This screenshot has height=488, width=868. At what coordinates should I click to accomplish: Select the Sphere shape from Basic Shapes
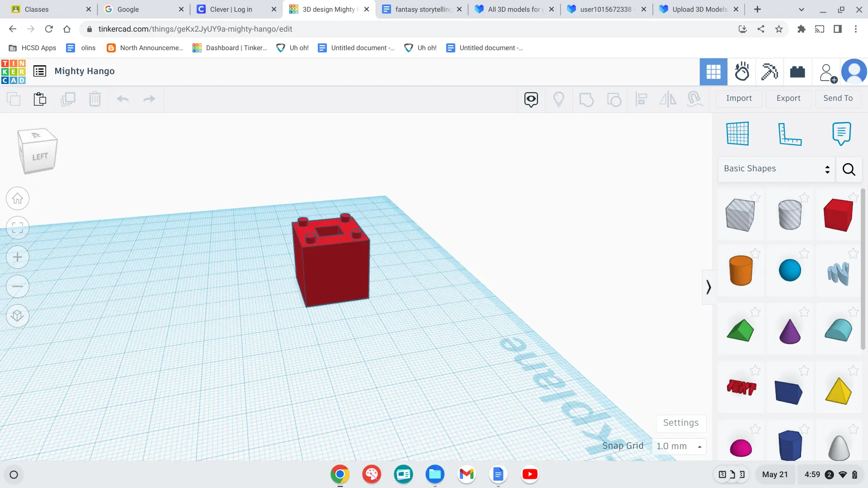[790, 270]
